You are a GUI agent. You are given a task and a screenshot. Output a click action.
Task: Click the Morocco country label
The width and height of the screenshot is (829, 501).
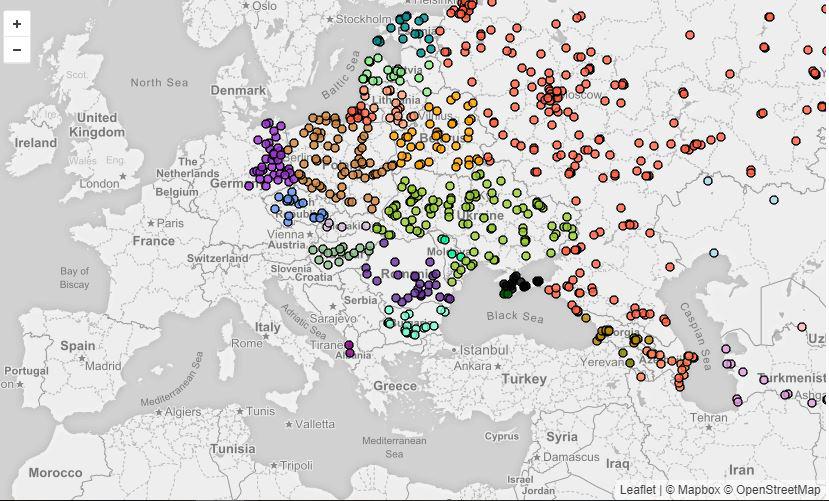point(56,472)
